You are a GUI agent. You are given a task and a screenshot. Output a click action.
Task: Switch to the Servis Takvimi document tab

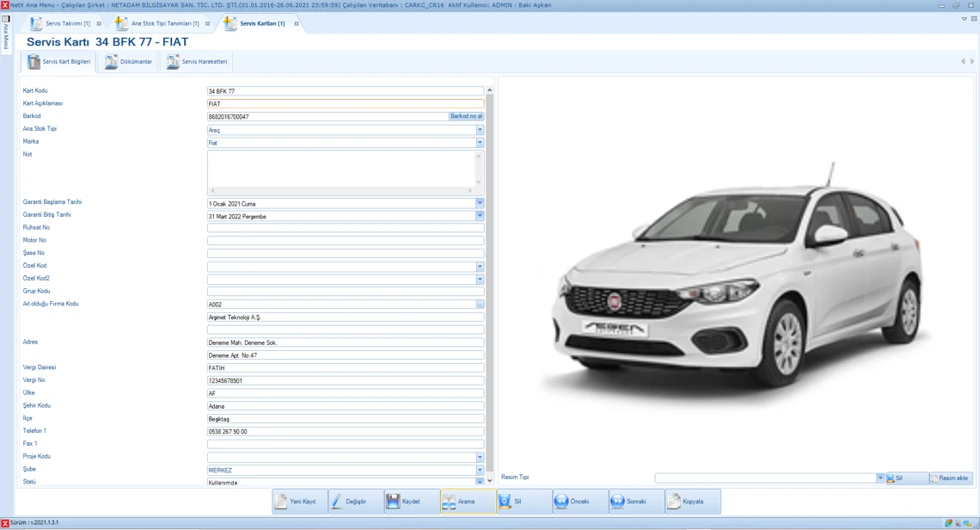[67, 24]
